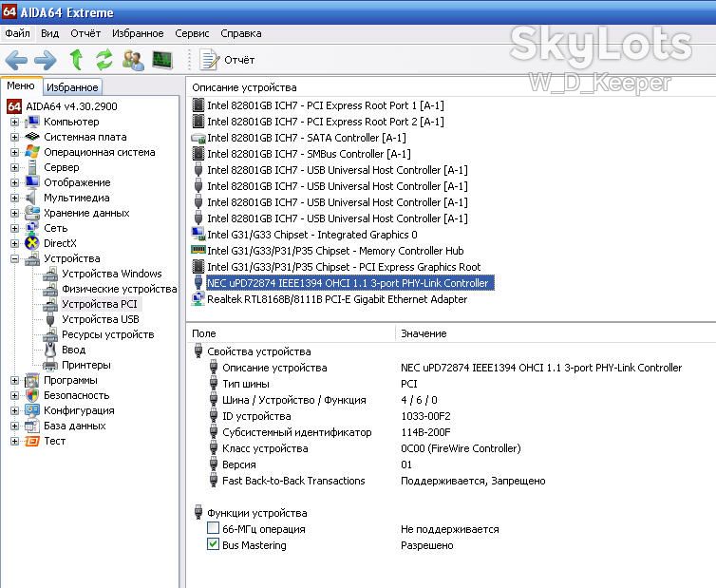The width and height of the screenshot is (716, 588).
Task: Click the Мультимедиа speaker icon
Action: coord(31,198)
